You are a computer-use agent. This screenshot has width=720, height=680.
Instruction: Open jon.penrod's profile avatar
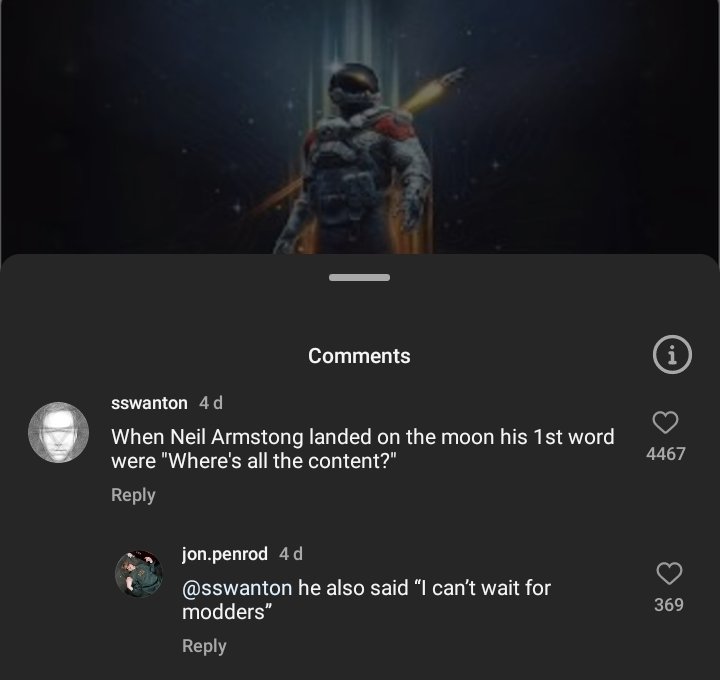coord(138,574)
